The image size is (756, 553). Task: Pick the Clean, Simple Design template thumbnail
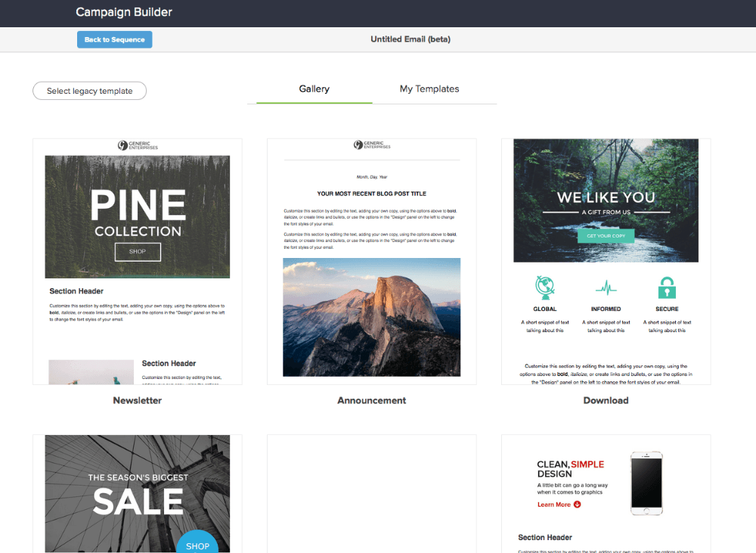pos(606,494)
